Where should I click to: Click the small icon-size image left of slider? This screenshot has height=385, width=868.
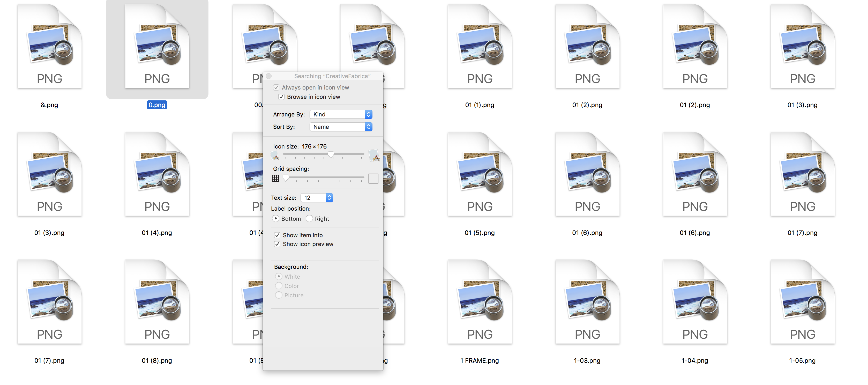275,156
